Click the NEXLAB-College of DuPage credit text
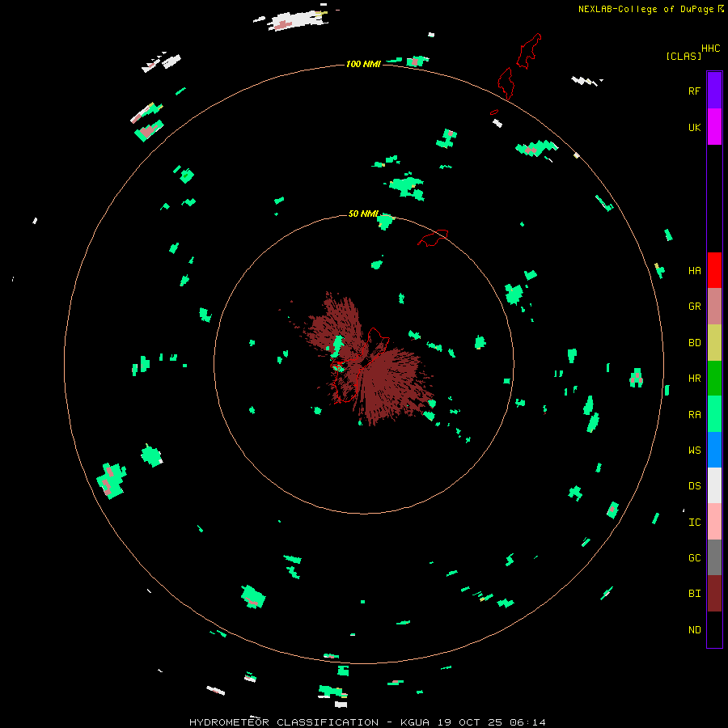The width and height of the screenshot is (728, 728). [647, 9]
